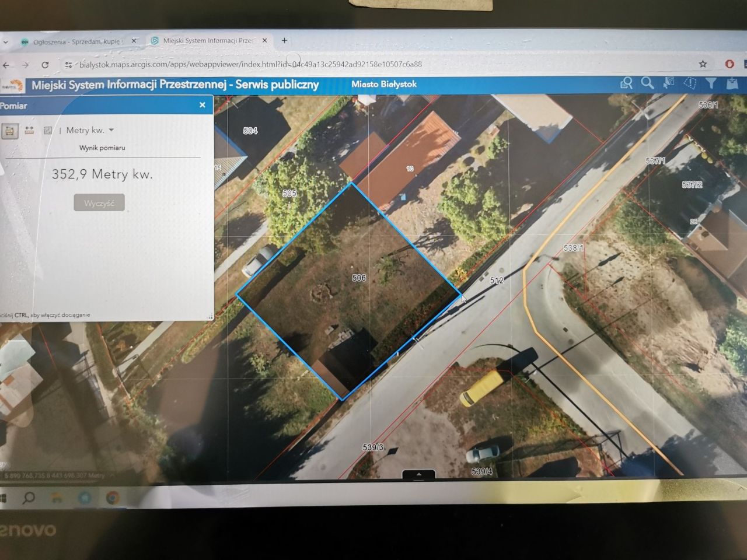Select the area measurement tool
The height and width of the screenshot is (560, 747).
point(9,131)
